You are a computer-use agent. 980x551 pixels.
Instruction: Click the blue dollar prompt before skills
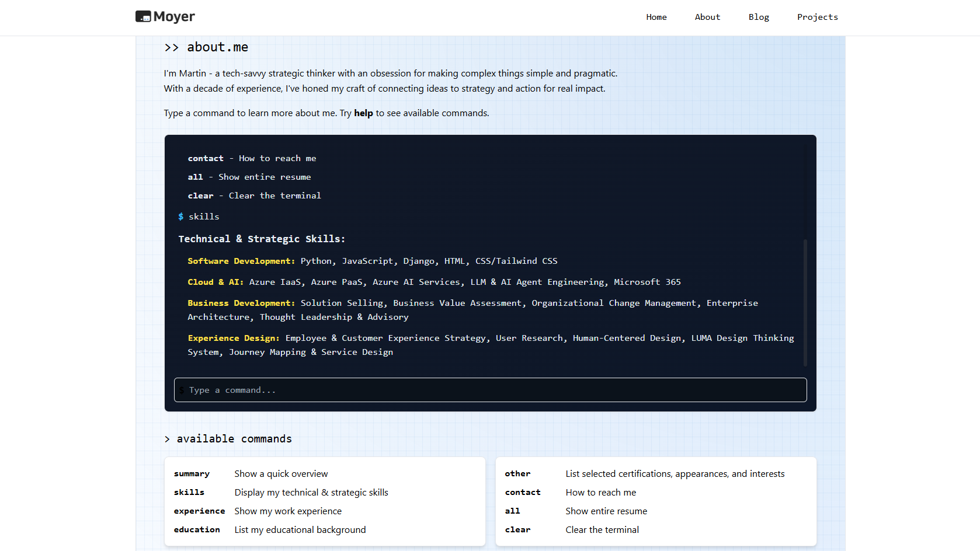(x=181, y=217)
